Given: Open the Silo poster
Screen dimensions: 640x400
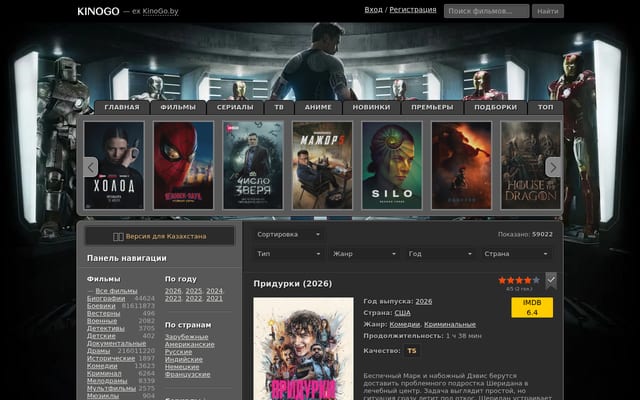Looking at the screenshot, I should [392, 165].
